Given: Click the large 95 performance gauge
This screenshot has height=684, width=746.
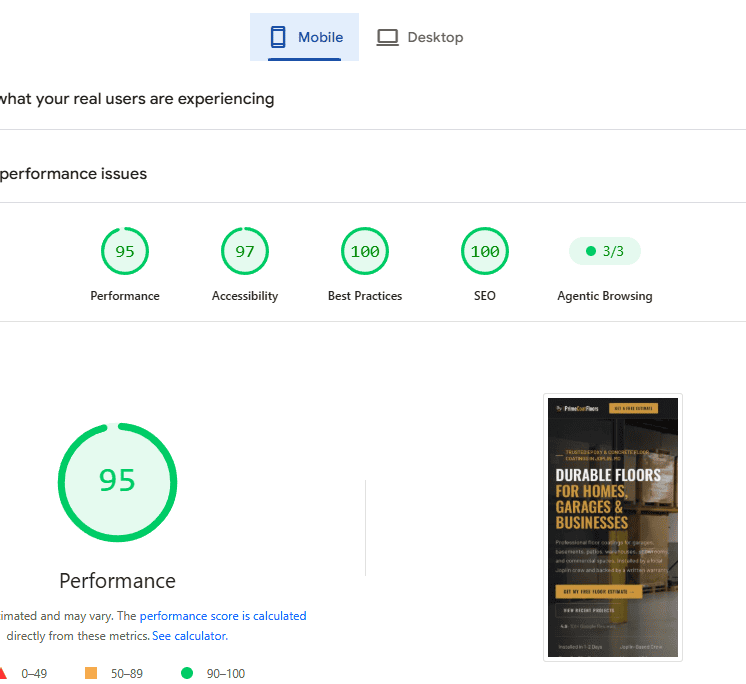Looking at the screenshot, I should (x=118, y=482).
